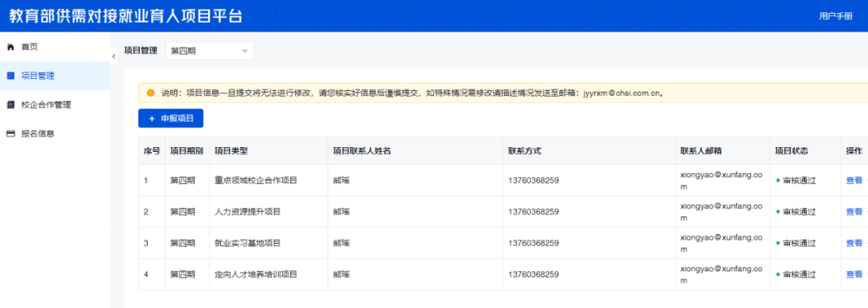Click the book icon beside 校企合作管理
The height and width of the screenshot is (308, 868).
[x=10, y=105]
